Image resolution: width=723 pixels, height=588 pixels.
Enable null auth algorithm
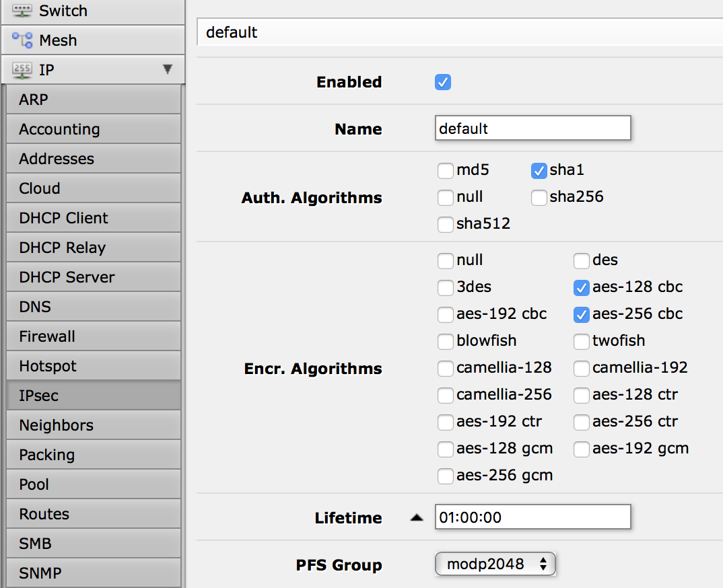(x=446, y=197)
